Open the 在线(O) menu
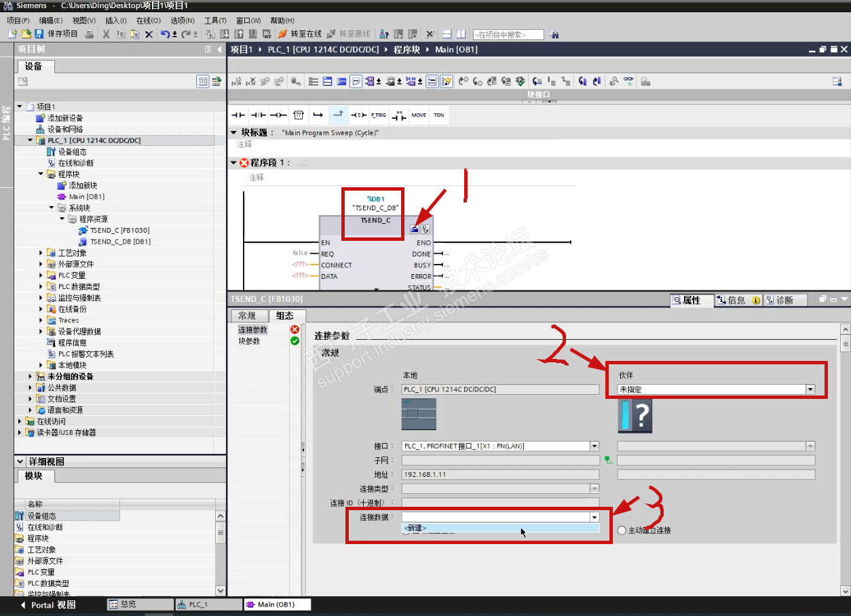This screenshot has width=851, height=616. [149, 20]
